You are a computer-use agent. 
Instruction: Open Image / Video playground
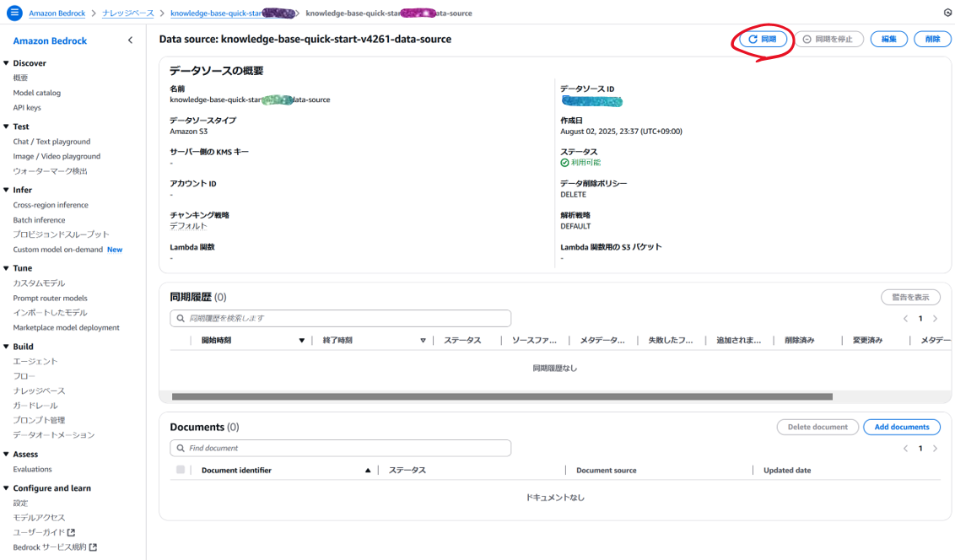57,156
